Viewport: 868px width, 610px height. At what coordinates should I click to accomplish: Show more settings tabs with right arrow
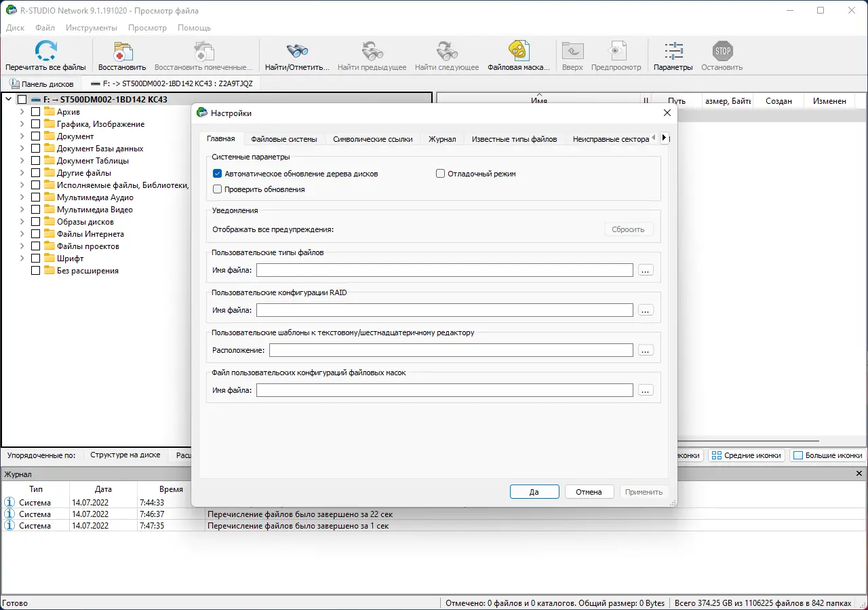(x=664, y=138)
